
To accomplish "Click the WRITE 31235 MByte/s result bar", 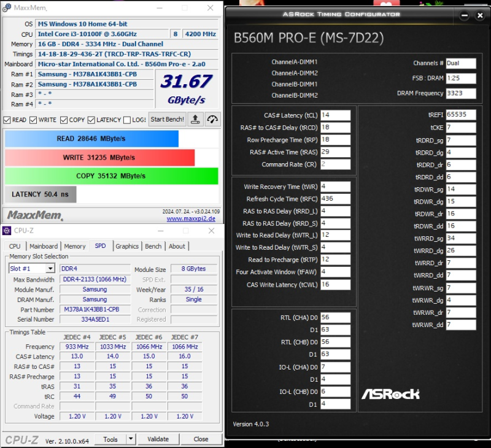I will (99, 158).
